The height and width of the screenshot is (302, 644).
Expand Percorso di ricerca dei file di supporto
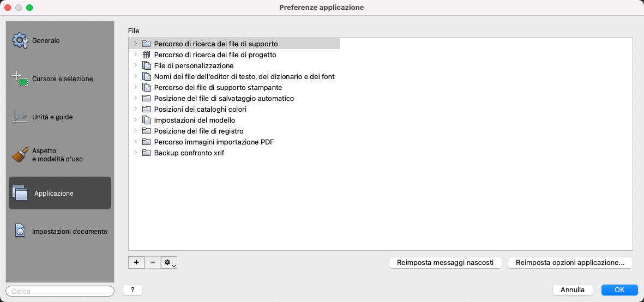coord(135,44)
